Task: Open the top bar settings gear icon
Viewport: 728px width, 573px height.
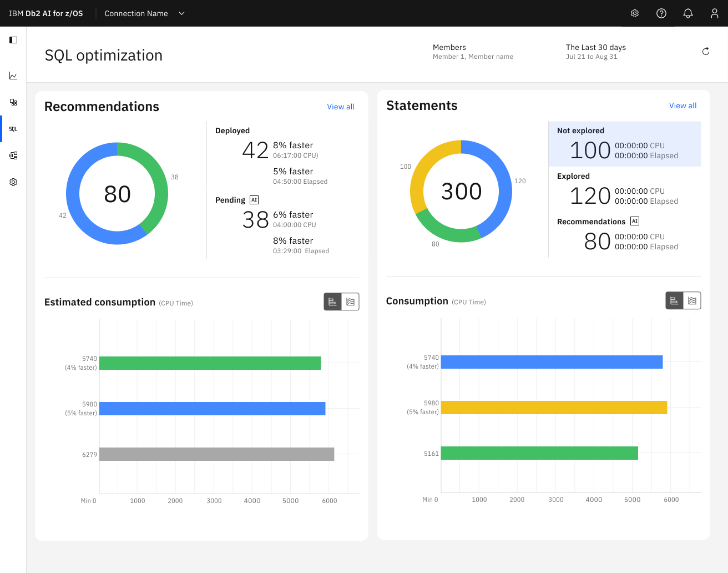Action: [635, 13]
